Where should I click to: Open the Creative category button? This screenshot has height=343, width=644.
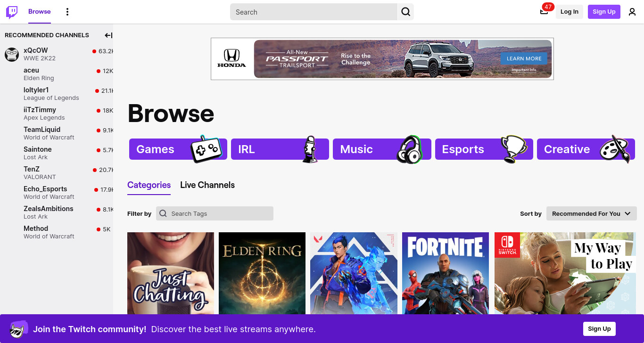click(x=586, y=149)
